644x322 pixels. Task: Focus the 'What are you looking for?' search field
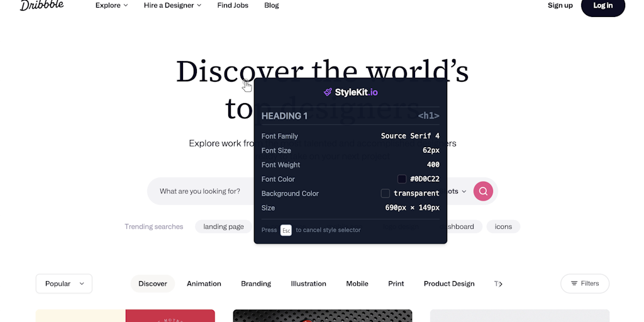pyautogui.click(x=200, y=191)
